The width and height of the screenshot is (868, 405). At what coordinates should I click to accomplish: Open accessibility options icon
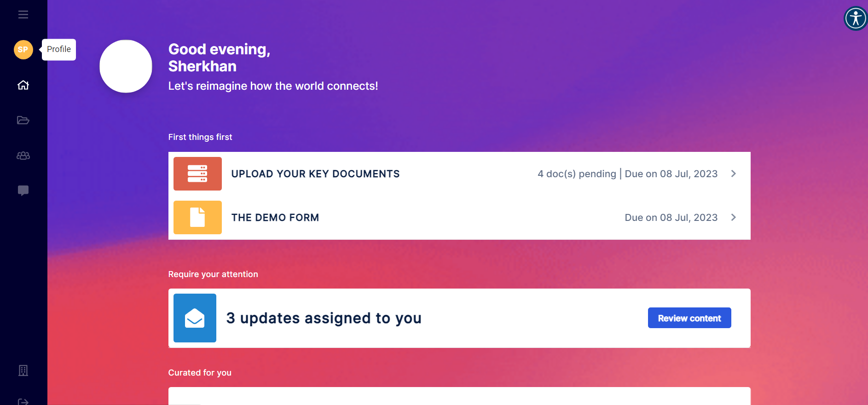856,18
